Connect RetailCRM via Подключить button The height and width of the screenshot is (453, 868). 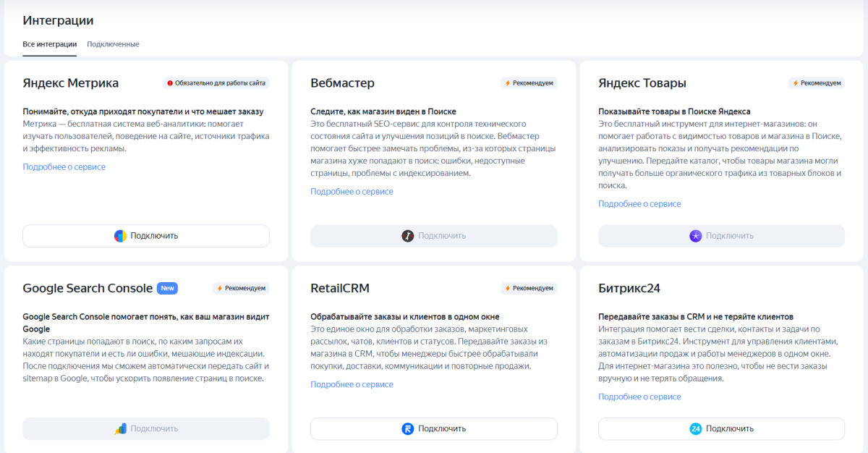(434, 428)
